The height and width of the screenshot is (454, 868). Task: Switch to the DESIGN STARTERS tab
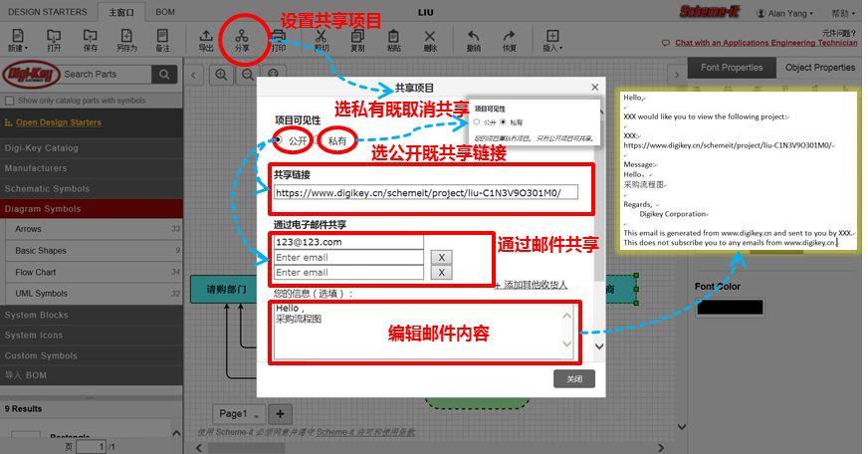[48, 12]
